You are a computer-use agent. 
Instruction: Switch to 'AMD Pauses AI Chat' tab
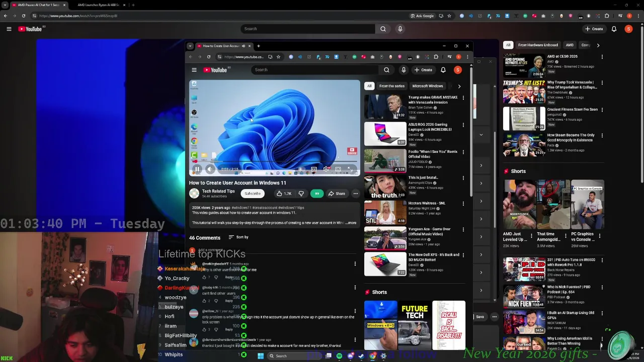(x=39, y=5)
